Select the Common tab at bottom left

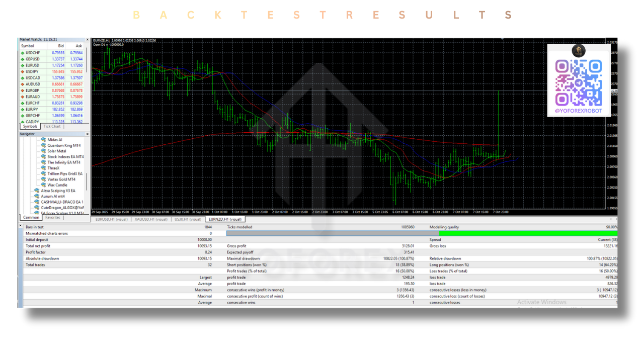[30, 217]
